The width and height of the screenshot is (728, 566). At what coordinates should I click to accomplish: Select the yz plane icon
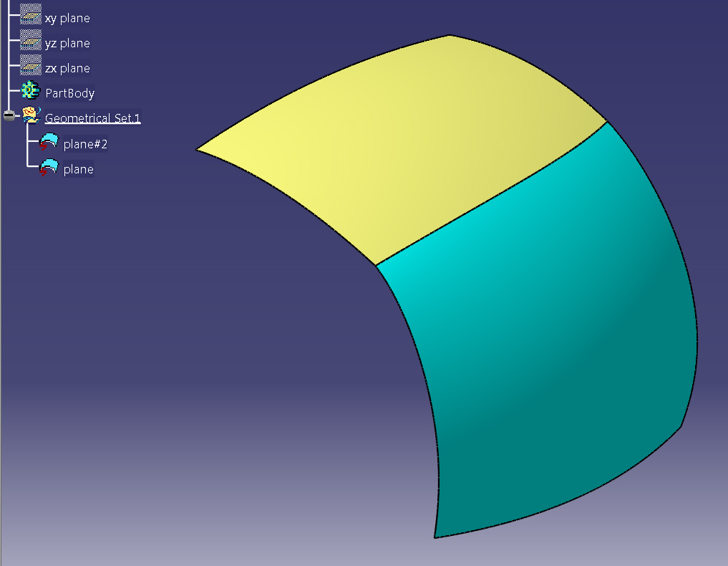(30, 43)
